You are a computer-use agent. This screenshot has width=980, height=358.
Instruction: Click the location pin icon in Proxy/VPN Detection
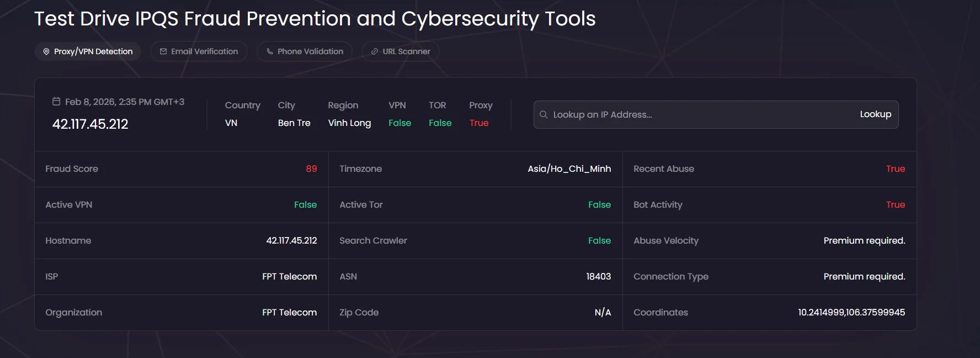(46, 51)
